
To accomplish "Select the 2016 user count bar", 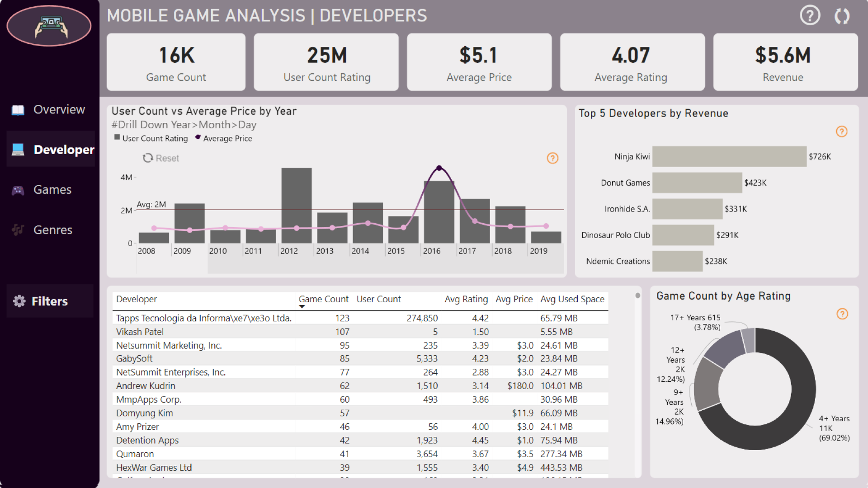I will (x=439, y=212).
